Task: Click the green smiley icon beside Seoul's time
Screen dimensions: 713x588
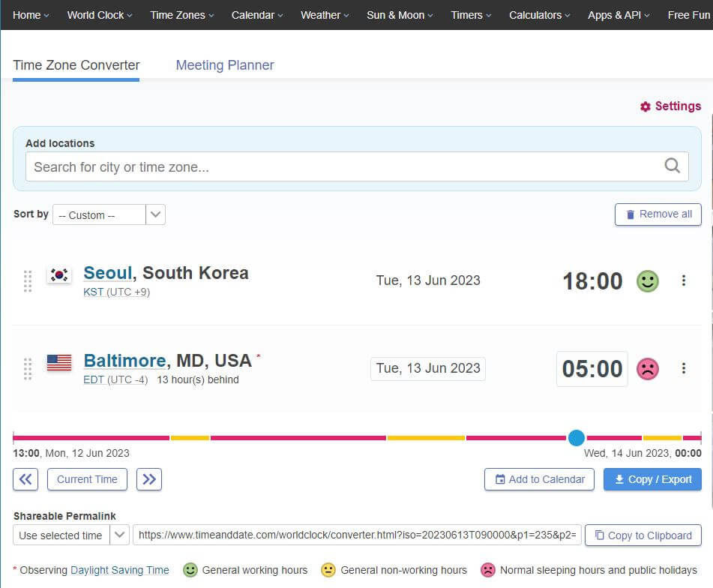Action: click(647, 280)
